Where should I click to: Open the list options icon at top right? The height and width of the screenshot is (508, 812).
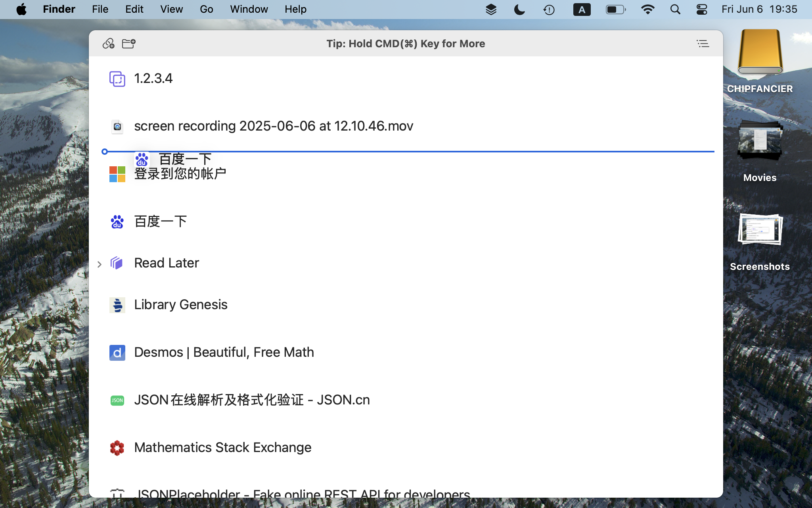703,43
